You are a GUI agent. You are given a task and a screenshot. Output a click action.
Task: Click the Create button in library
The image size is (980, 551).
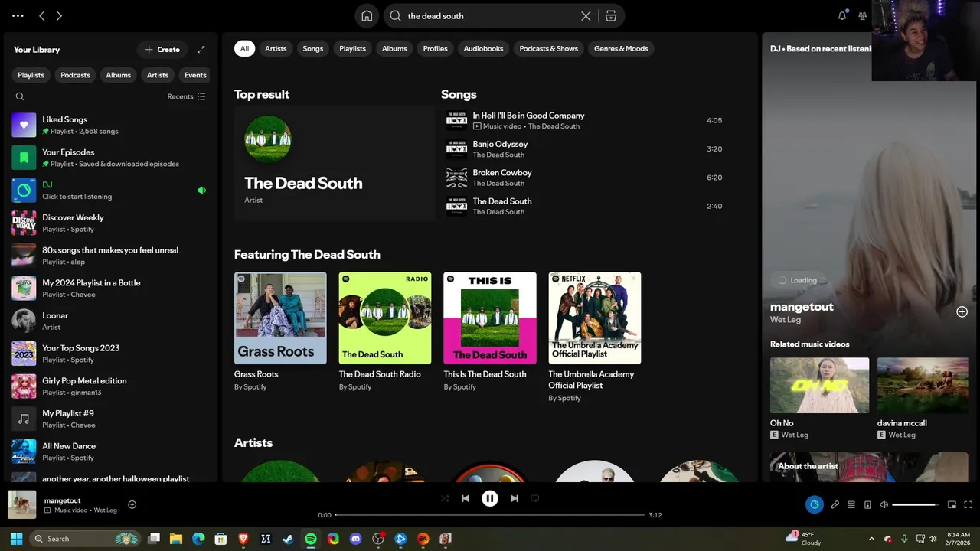[162, 50]
